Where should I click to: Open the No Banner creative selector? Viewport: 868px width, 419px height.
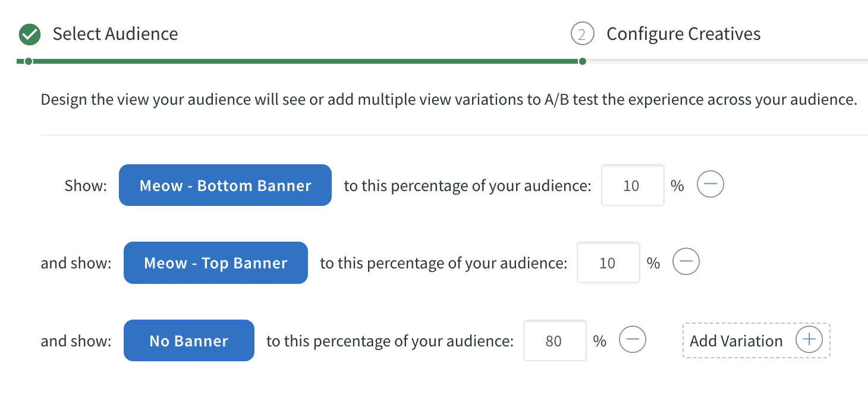pos(188,340)
